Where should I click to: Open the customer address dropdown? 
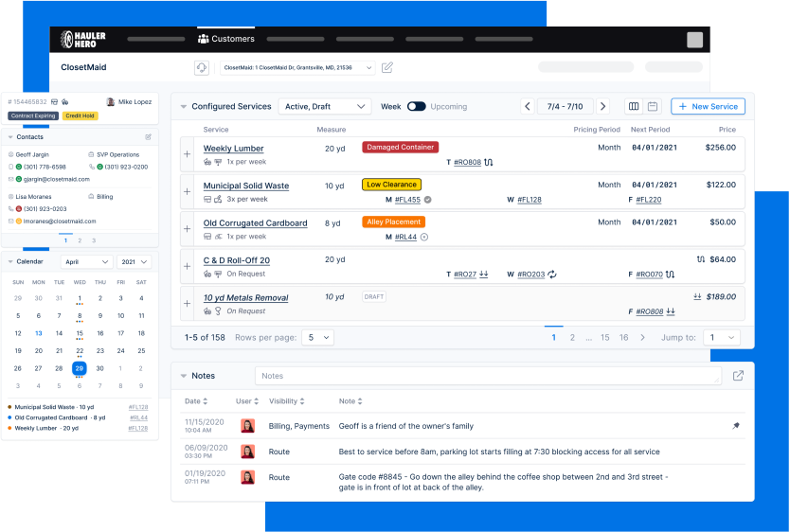(297, 67)
